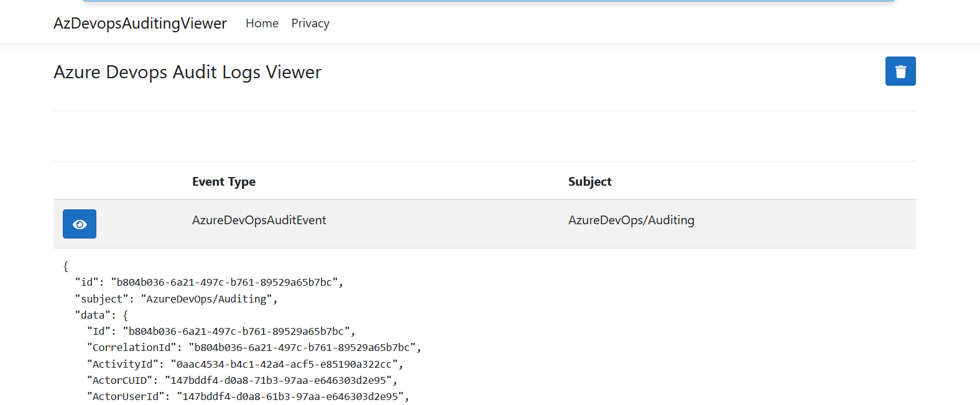Open the Home nav link

(262, 24)
